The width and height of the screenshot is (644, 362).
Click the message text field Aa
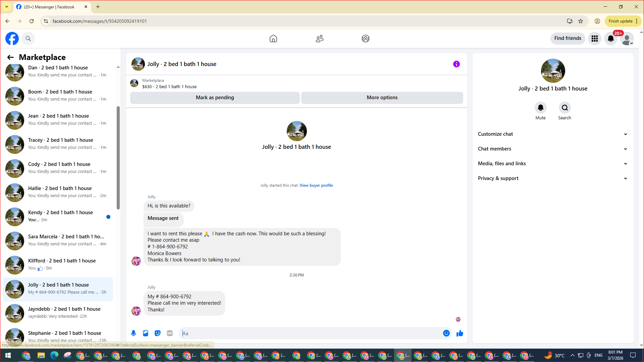pos(310,333)
